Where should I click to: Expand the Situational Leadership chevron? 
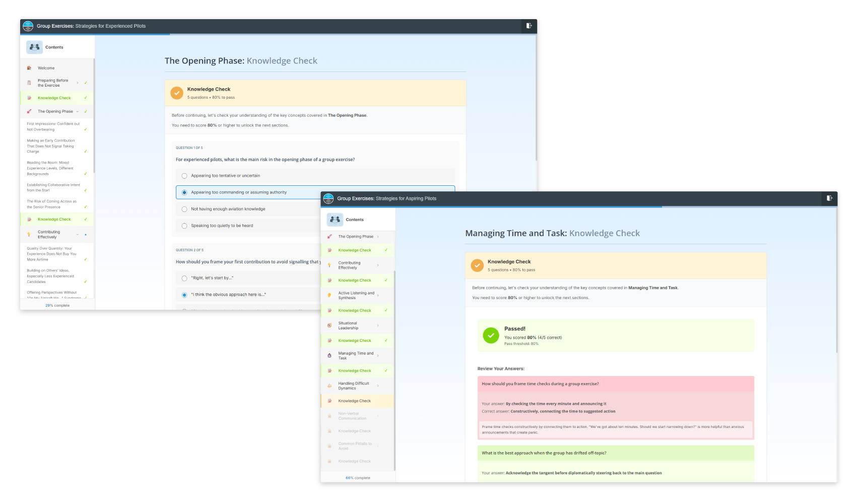click(378, 326)
